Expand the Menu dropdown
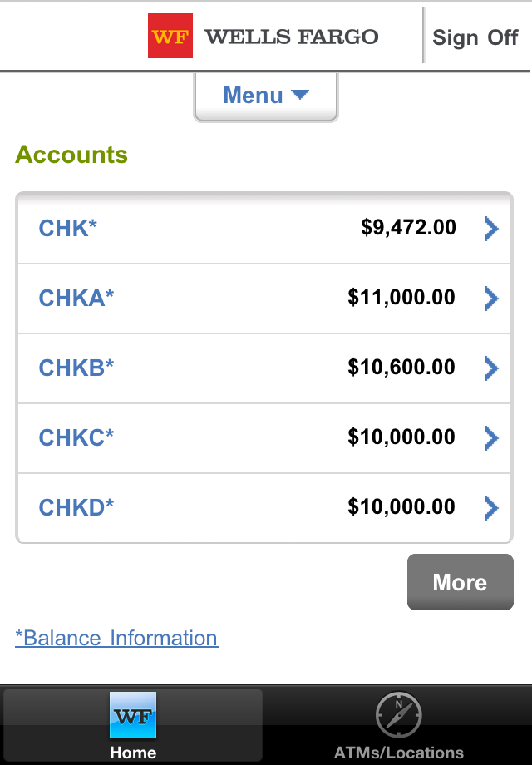The image size is (532, 765). (x=254, y=96)
